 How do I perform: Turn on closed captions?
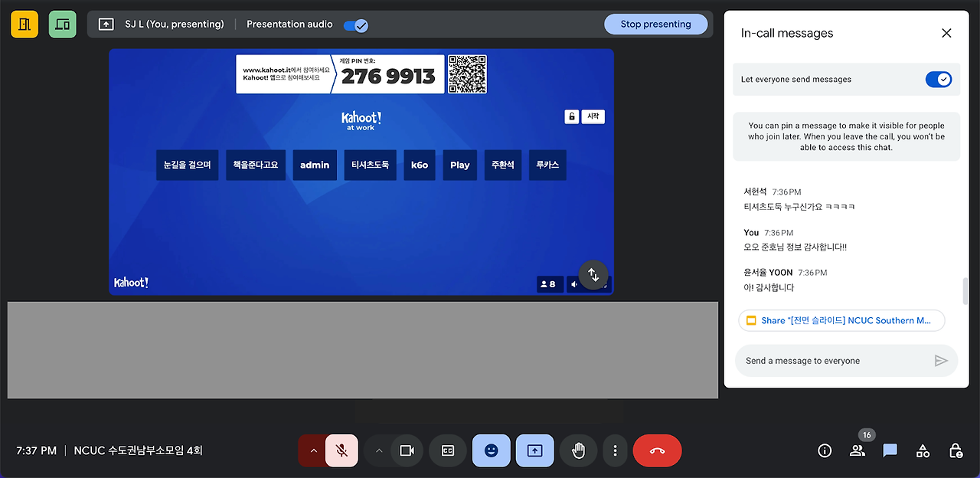(448, 451)
